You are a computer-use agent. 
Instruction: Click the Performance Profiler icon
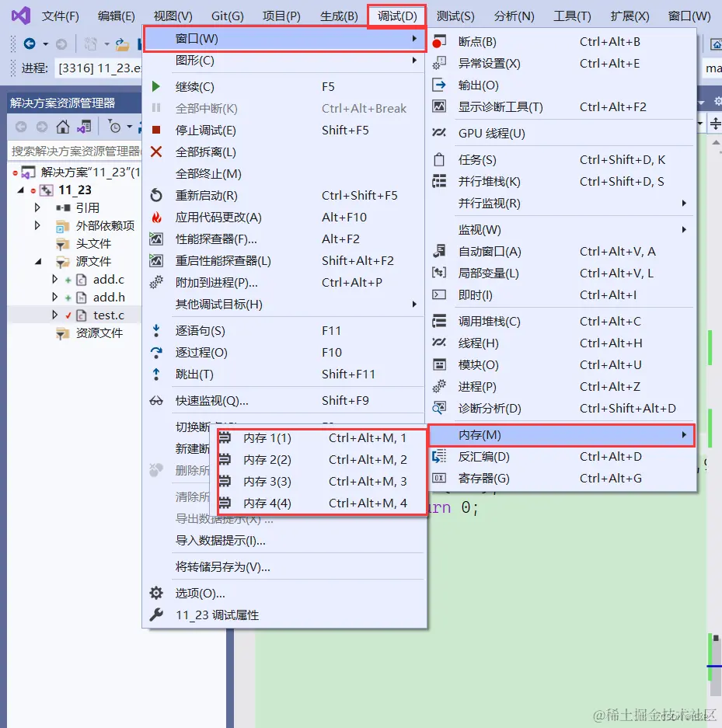pyautogui.click(x=156, y=239)
